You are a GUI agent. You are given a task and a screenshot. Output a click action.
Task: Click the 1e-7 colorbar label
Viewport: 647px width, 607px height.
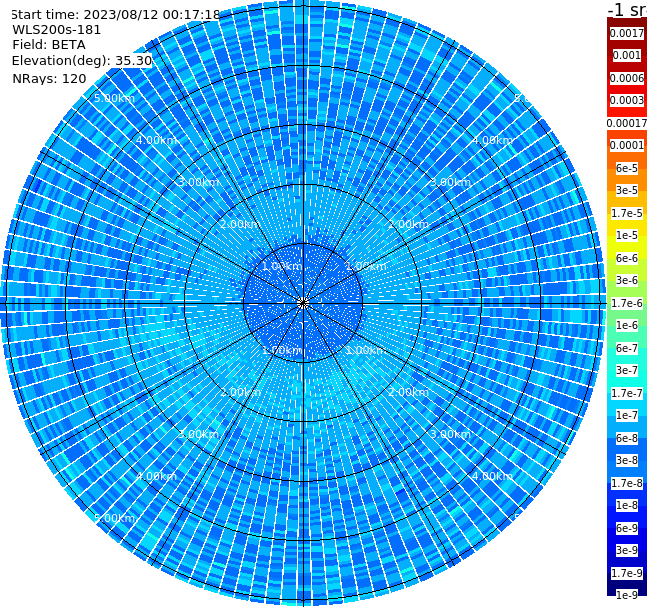(627, 415)
